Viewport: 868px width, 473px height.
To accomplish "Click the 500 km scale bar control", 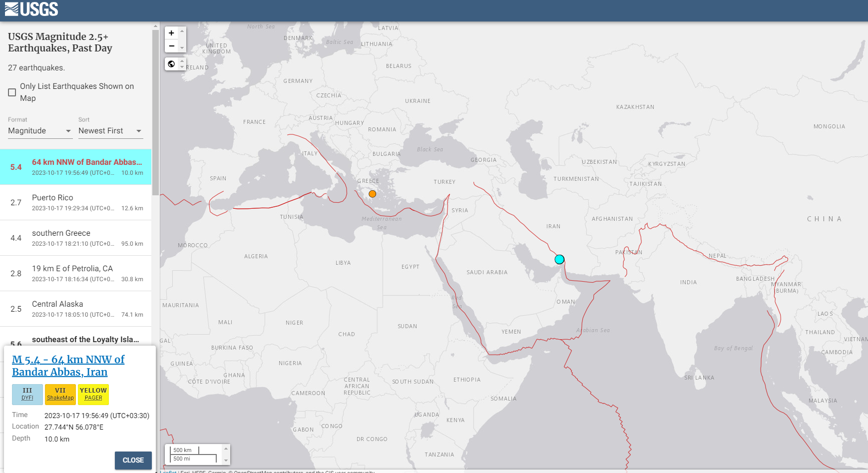I will click(194, 455).
